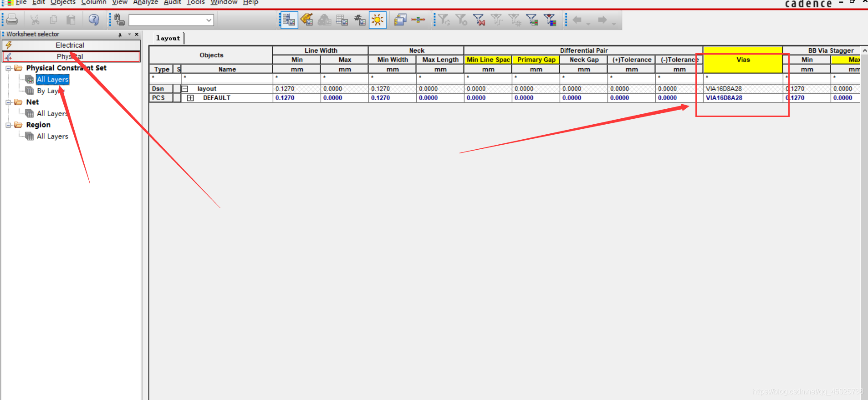Image resolution: width=868 pixels, height=400 pixels.
Task: Open Help with the question mark icon
Action: tap(94, 20)
